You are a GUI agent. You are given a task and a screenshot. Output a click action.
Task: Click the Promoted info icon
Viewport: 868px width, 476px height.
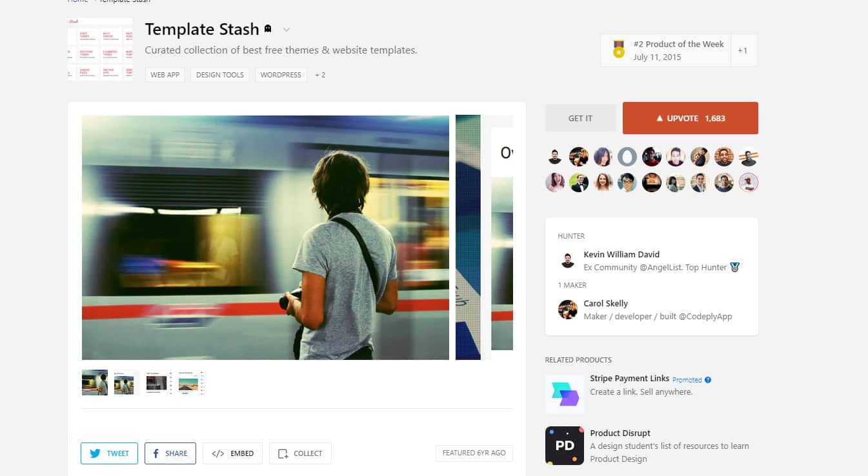pyautogui.click(x=708, y=380)
